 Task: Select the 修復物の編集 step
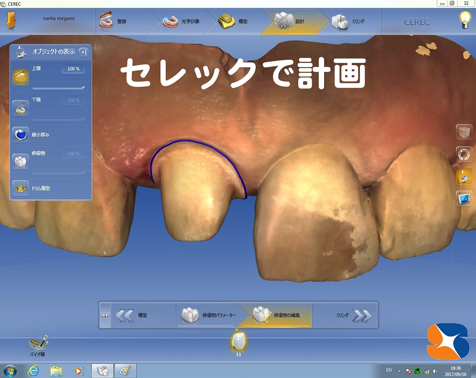coord(277,315)
